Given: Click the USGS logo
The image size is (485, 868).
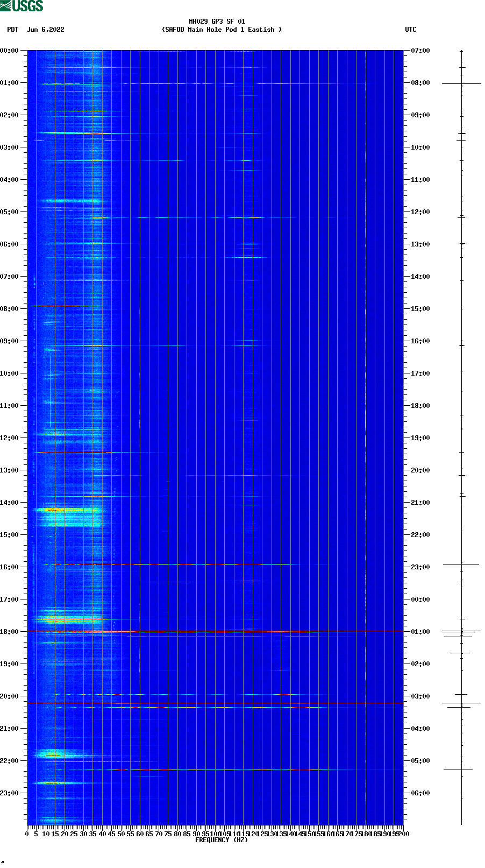Looking at the screenshot, I should (x=22, y=6).
